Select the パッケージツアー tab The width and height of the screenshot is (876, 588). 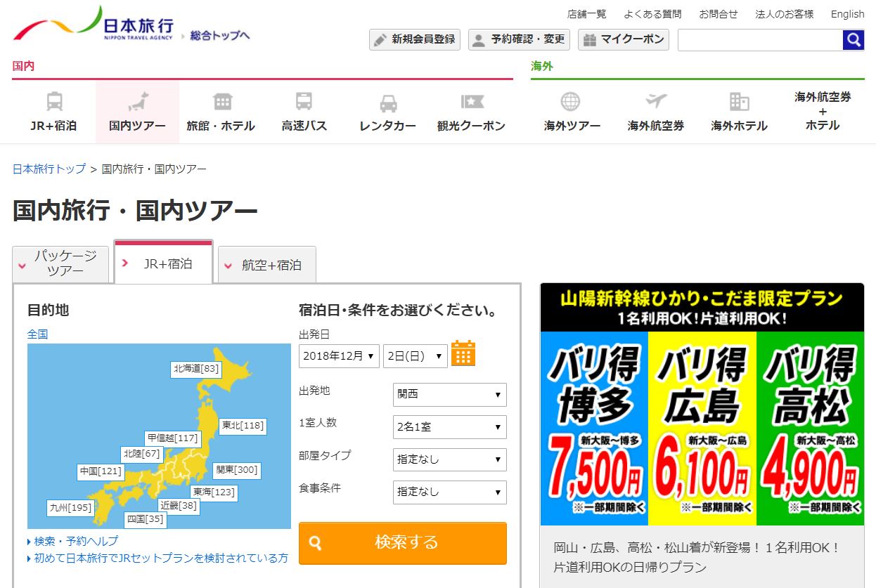pyautogui.click(x=60, y=263)
